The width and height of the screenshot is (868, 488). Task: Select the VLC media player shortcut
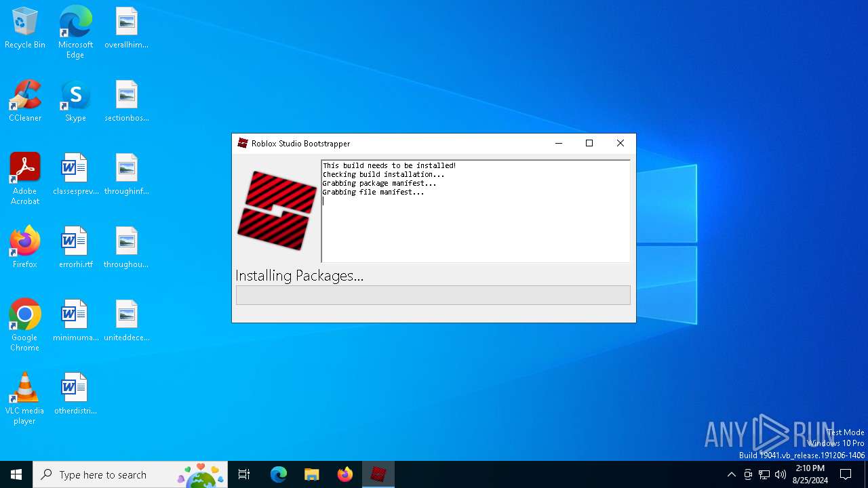(x=25, y=399)
